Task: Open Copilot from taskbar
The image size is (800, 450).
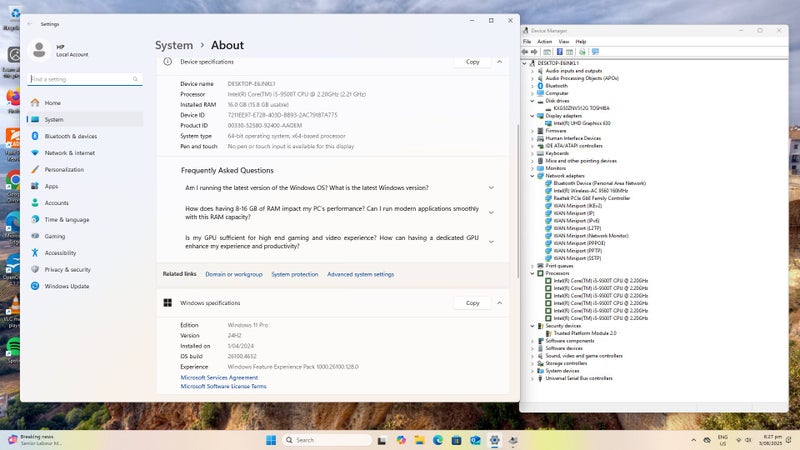Action: click(x=401, y=440)
